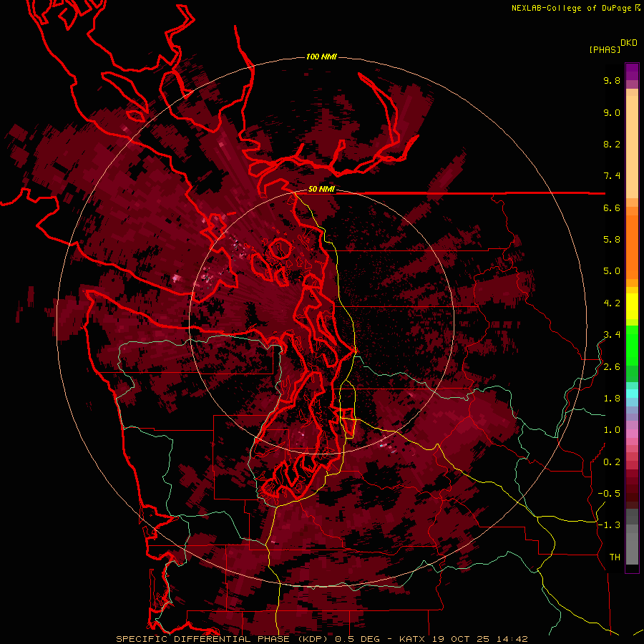Click the 19 OCT 25 date text
644x644 pixels.
click(x=462, y=639)
